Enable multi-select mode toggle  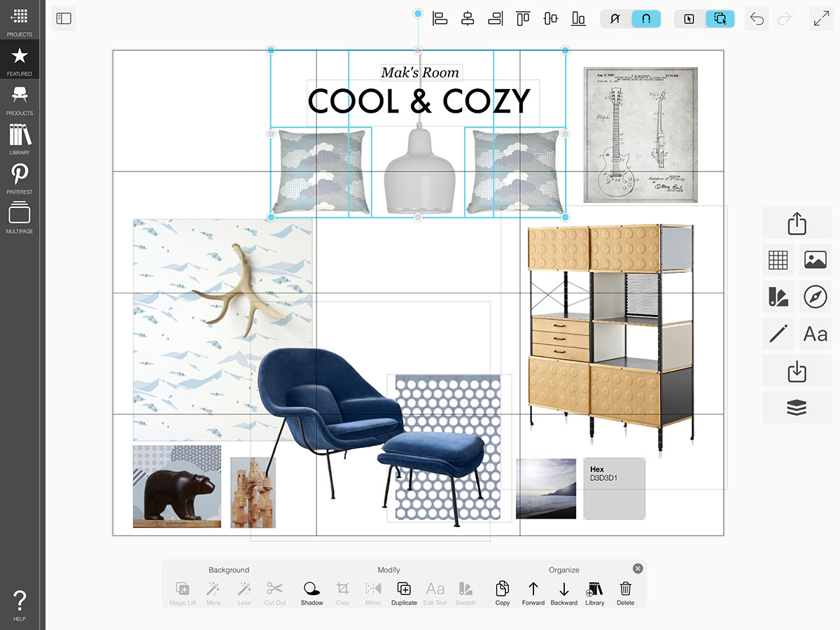tap(720, 19)
